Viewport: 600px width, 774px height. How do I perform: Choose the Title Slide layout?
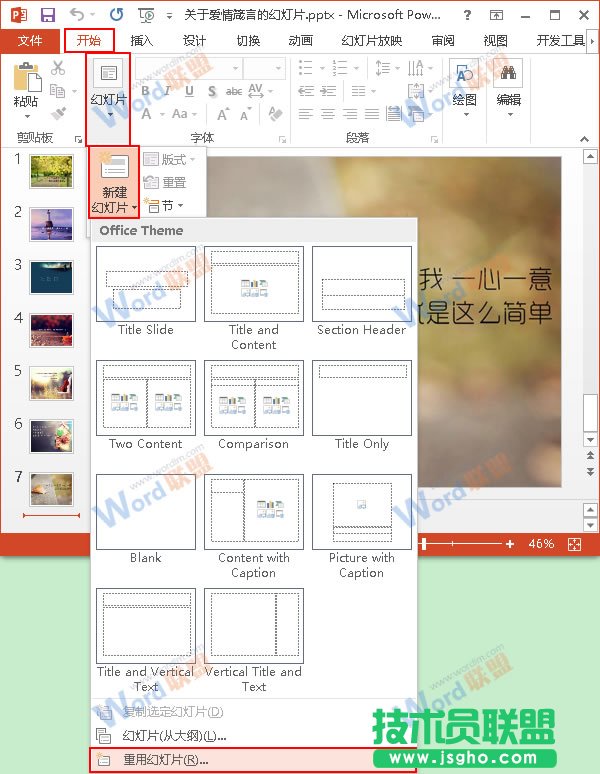(x=146, y=291)
